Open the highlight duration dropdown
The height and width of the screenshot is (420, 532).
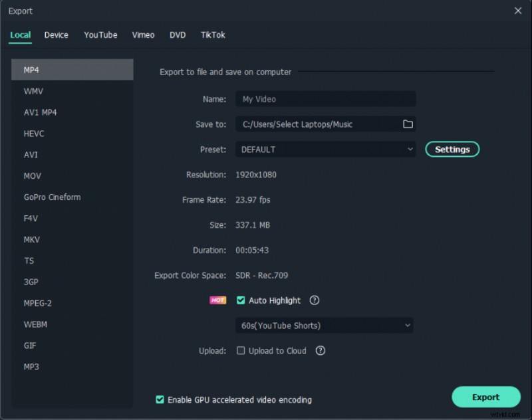pos(324,326)
